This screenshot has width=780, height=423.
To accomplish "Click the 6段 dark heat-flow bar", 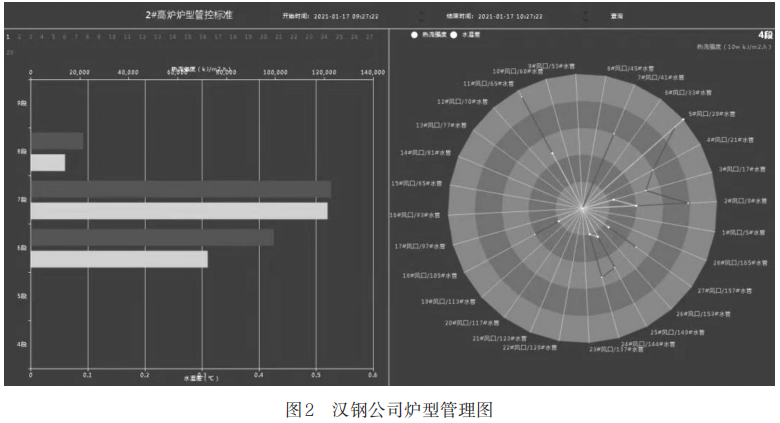I will [152, 237].
